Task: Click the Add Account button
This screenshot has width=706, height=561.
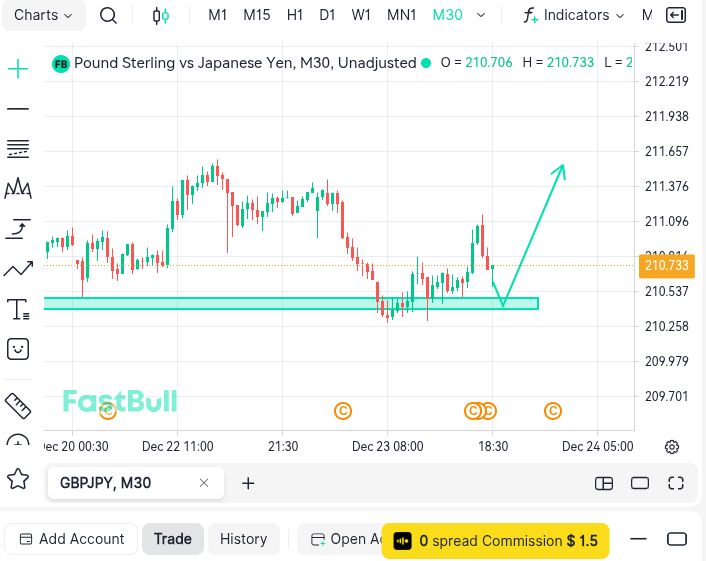Action: point(72,539)
